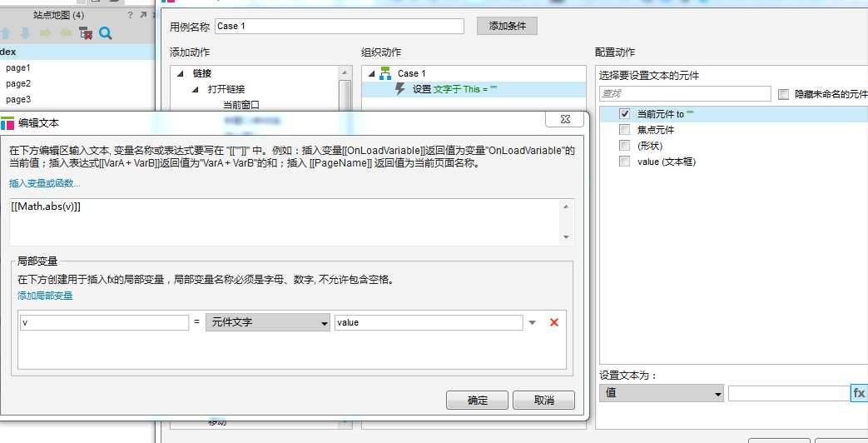Open the 值 dropdown under 设置文本为
Image resolution: width=868 pixels, height=443 pixels.
tap(662, 393)
